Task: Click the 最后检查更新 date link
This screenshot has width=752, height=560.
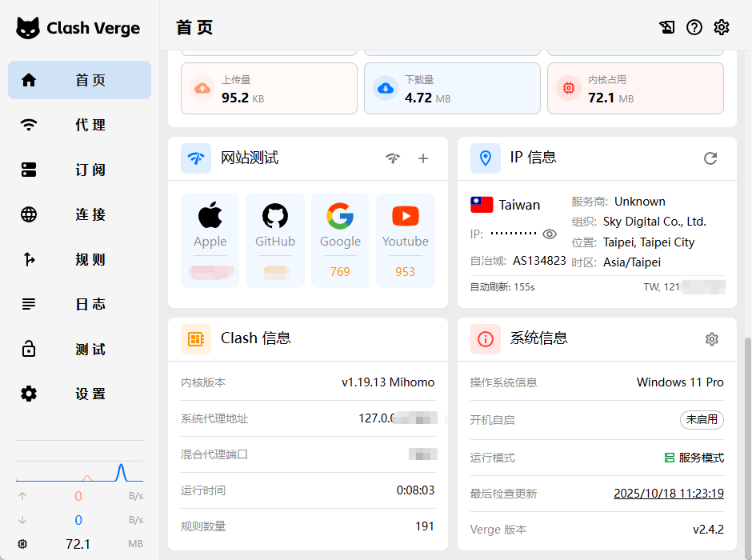Action: (x=669, y=493)
